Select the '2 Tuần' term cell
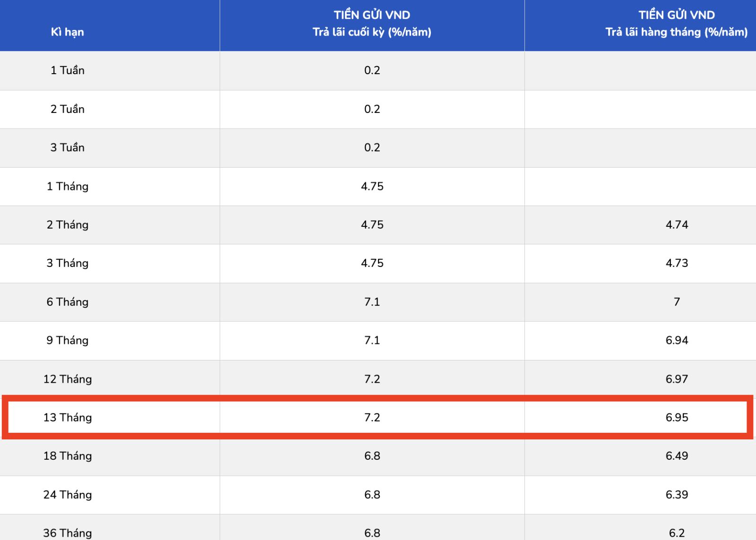The height and width of the screenshot is (540, 756). (68, 109)
